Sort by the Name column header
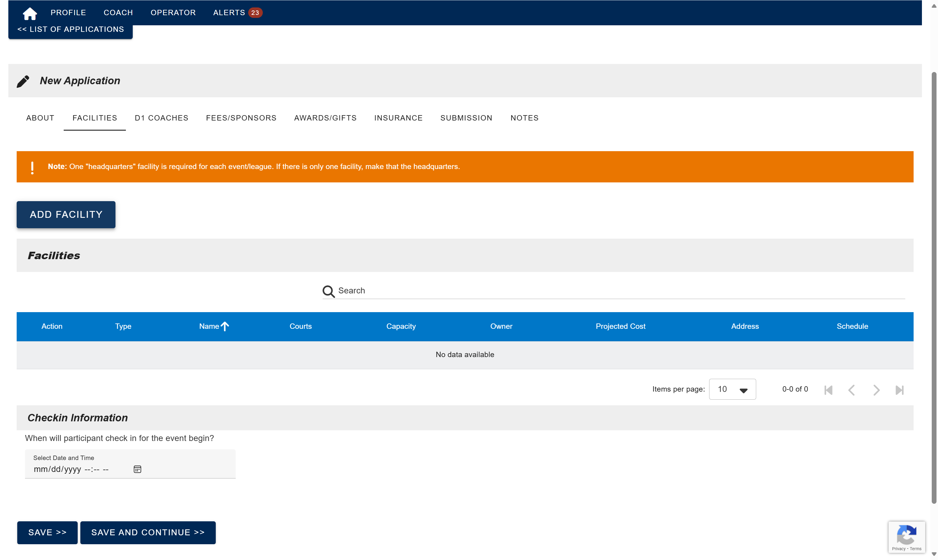 pos(209,326)
